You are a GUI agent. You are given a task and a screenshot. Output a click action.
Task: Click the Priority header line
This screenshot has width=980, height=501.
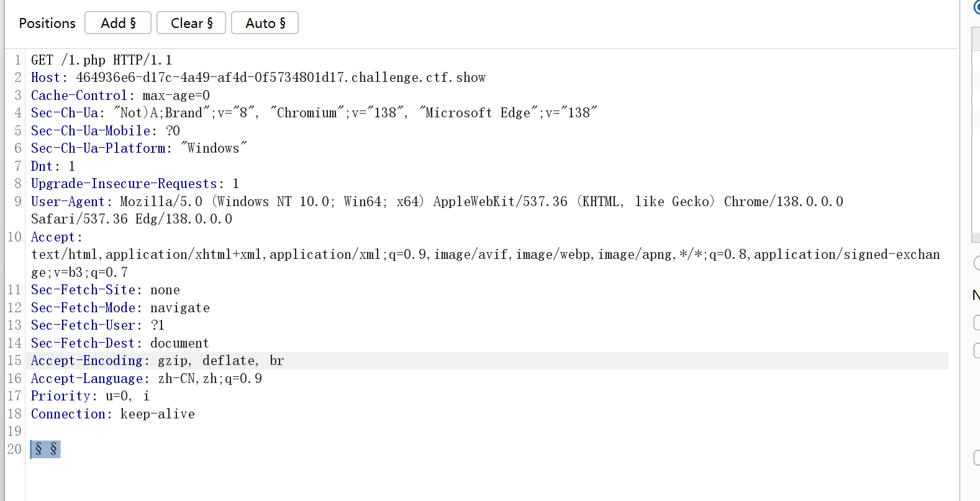(x=90, y=396)
